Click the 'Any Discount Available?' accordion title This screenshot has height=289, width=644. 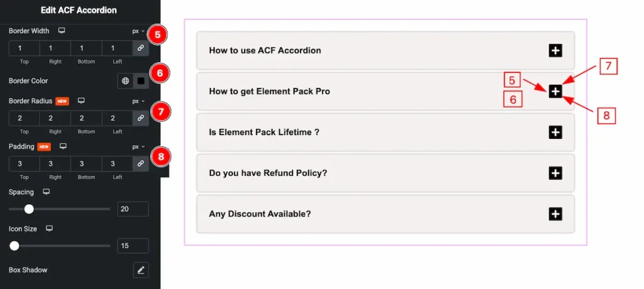[x=260, y=214]
